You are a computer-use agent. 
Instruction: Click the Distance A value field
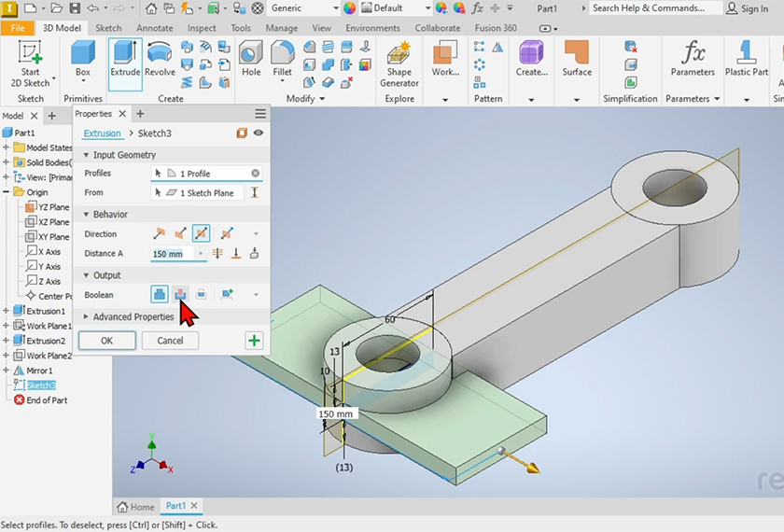tap(171, 254)
